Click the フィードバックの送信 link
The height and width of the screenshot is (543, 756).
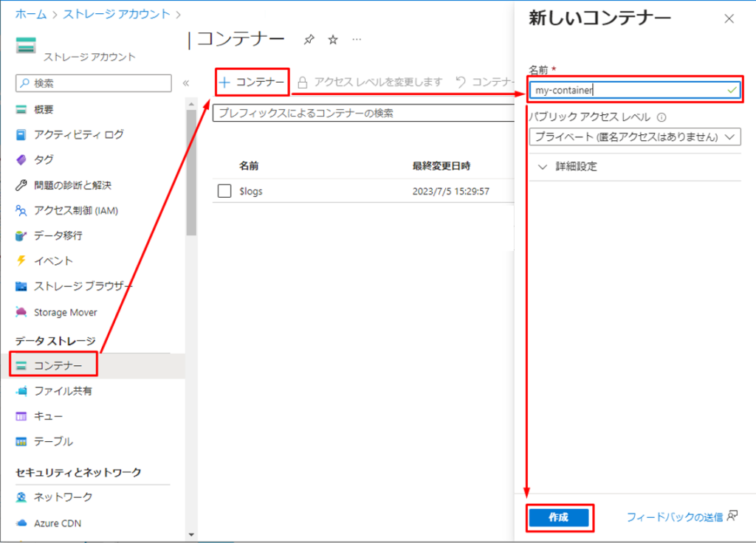(x=675, y=517)
